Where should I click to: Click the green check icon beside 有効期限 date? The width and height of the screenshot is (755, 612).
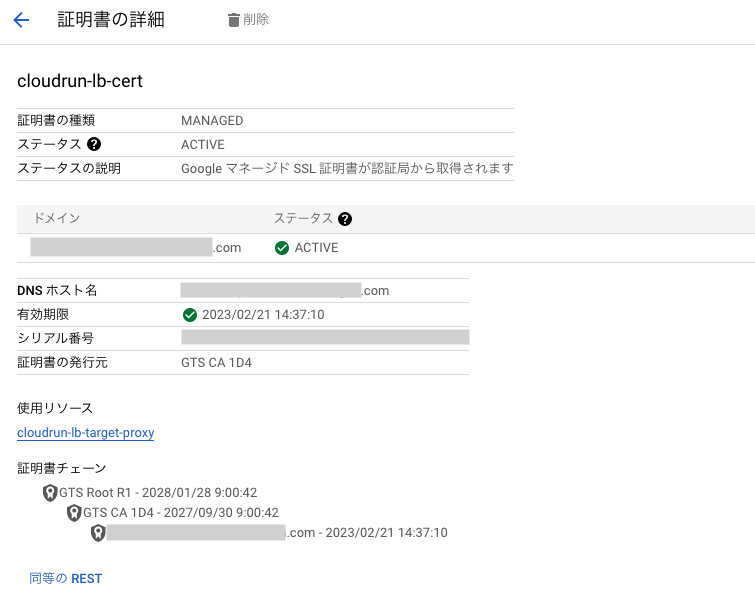[190, 315]
